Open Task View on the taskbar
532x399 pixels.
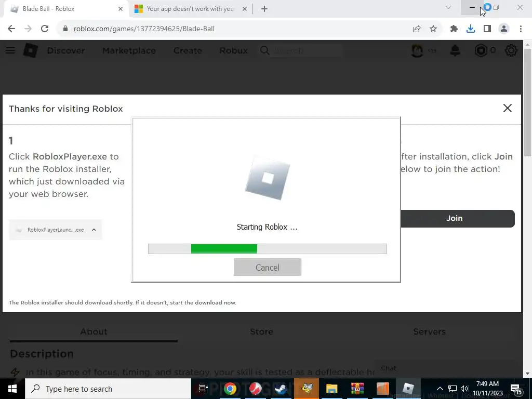coord(204,389)
